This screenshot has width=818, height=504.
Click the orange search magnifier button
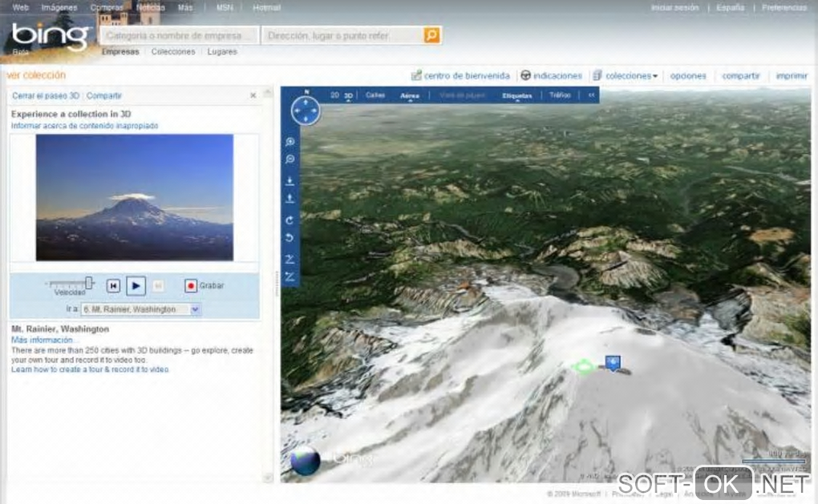[431, 35]
